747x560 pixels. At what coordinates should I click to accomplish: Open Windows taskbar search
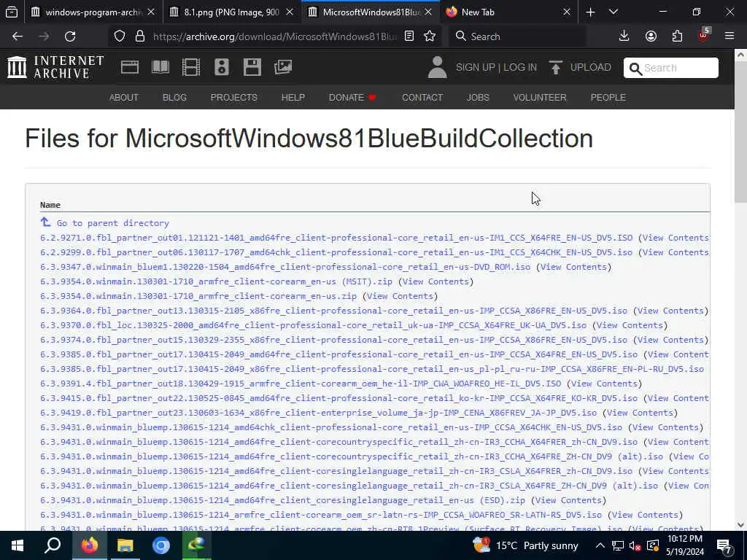pos(53,545)
